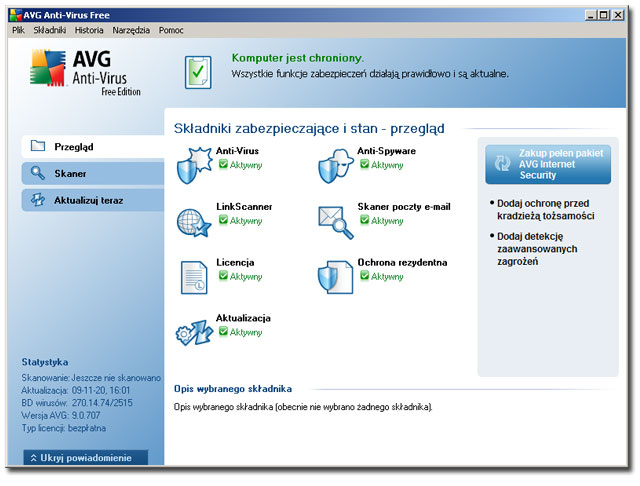Viewport: 640px width, 486px height.
Task: Click 'BD wirusów: 270.14.74/2515' statistic
Action: coord(77,403)
